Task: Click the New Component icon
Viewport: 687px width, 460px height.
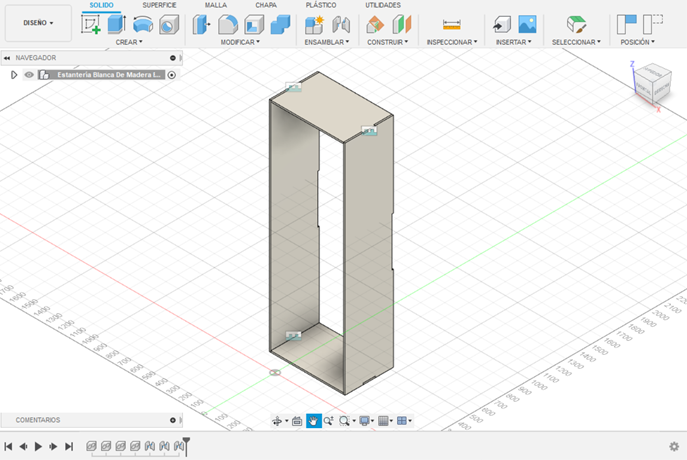Action: click(314, 24)
